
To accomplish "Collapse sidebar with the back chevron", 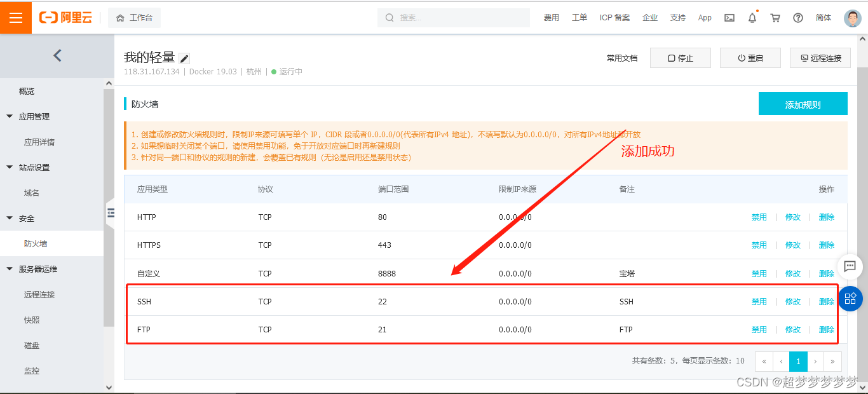I will [57, 55].
